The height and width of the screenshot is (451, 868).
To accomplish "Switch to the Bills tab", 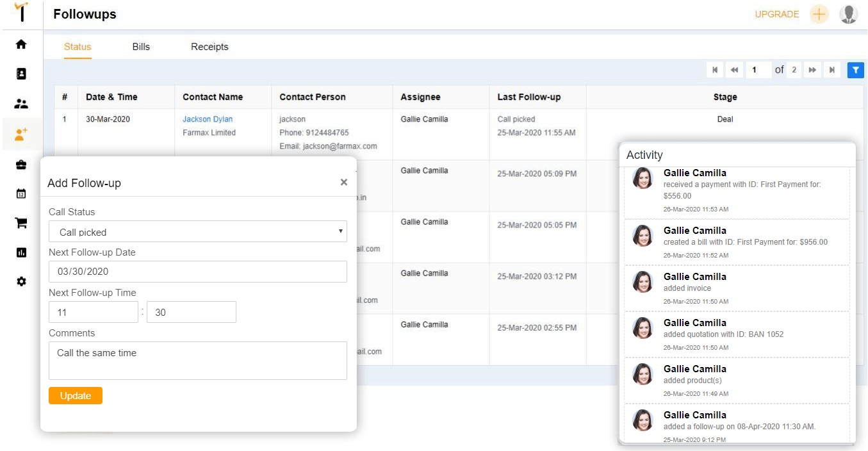I will click(x=141, y=47).
